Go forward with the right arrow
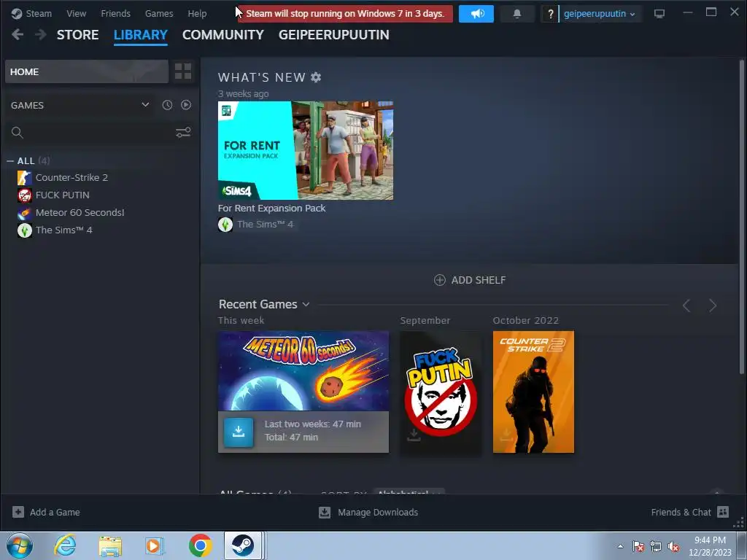Screen dimensions: 747x560 (x=41, y=34)
